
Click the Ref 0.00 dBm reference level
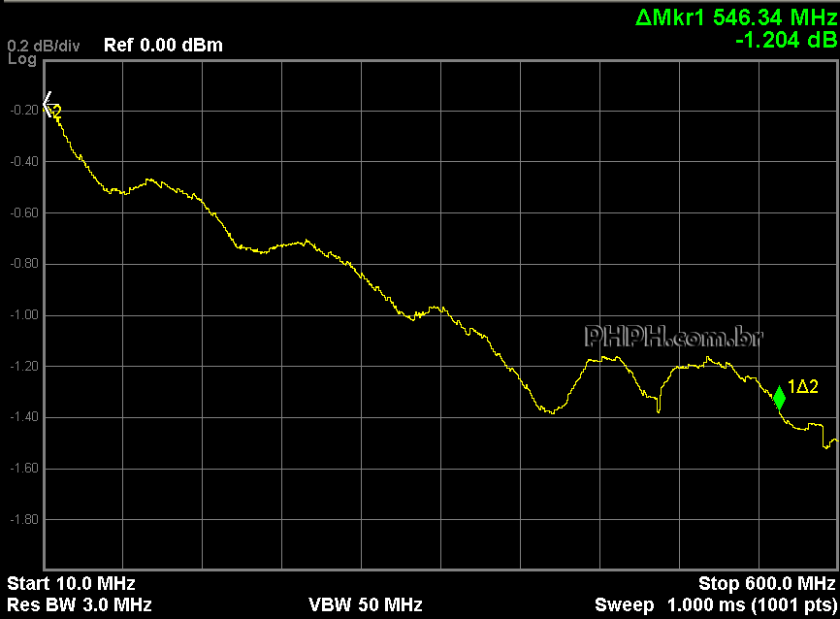pyautogui.click(x=163, y=45)
